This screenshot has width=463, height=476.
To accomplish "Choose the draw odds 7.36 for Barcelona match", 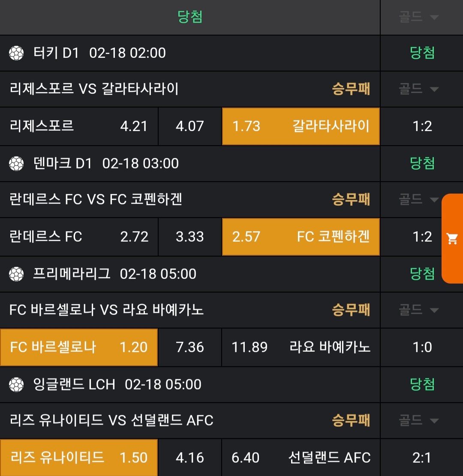I will coord(190,347).
